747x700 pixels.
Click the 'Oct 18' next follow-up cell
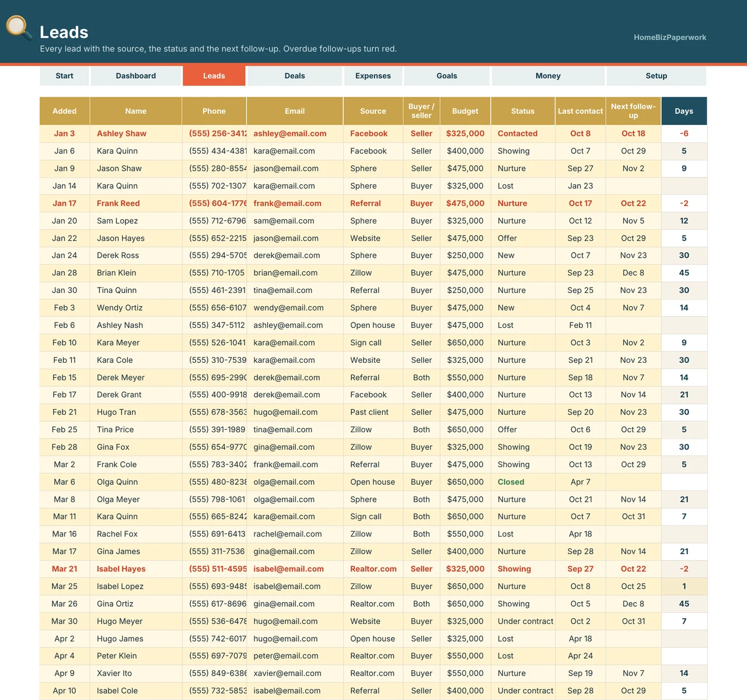click(633, 134)
